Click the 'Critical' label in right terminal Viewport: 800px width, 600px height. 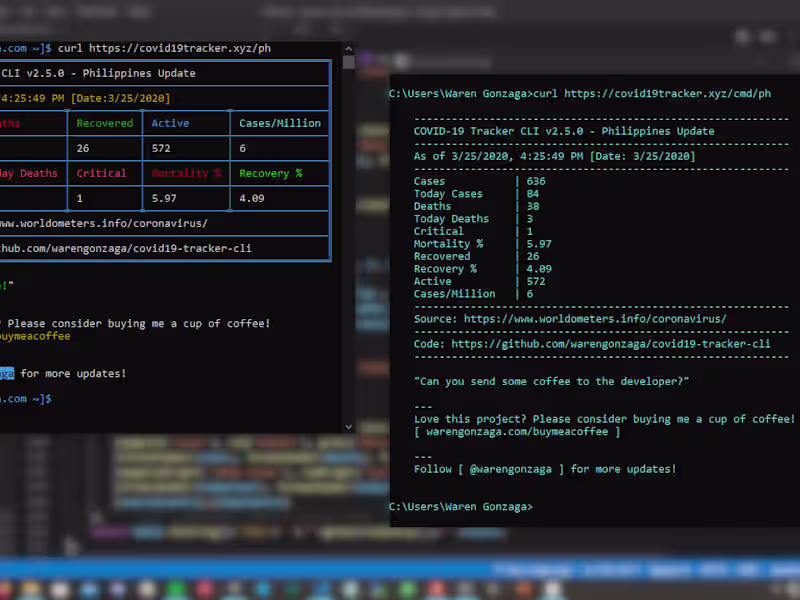point(438,231)
